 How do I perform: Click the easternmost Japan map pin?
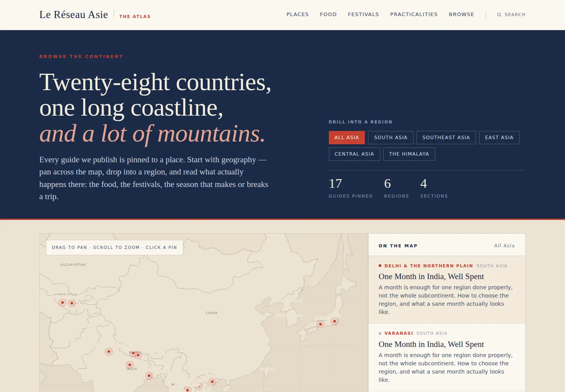pyautogui.click(x=334, y=321)
